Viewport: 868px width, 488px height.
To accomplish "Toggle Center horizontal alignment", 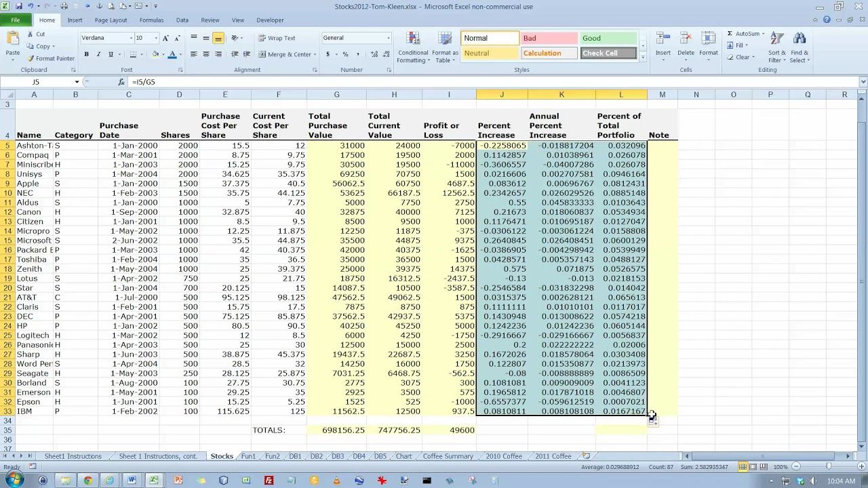I will coord(206,54).
